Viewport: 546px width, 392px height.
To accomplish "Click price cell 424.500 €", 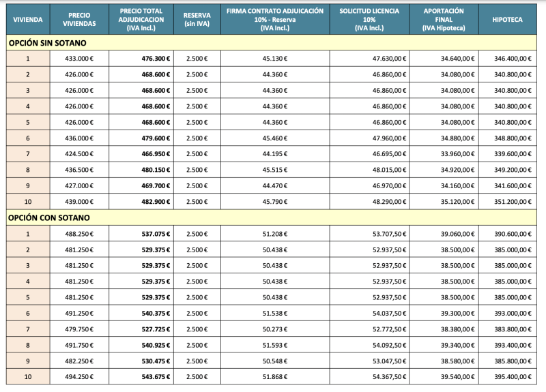I will coord(79,154).
